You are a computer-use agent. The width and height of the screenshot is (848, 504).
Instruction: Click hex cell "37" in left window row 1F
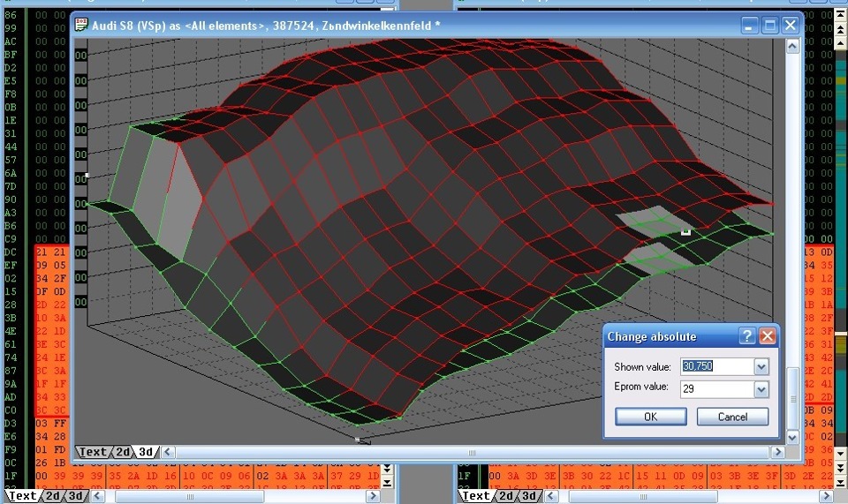tap(337, 476)
